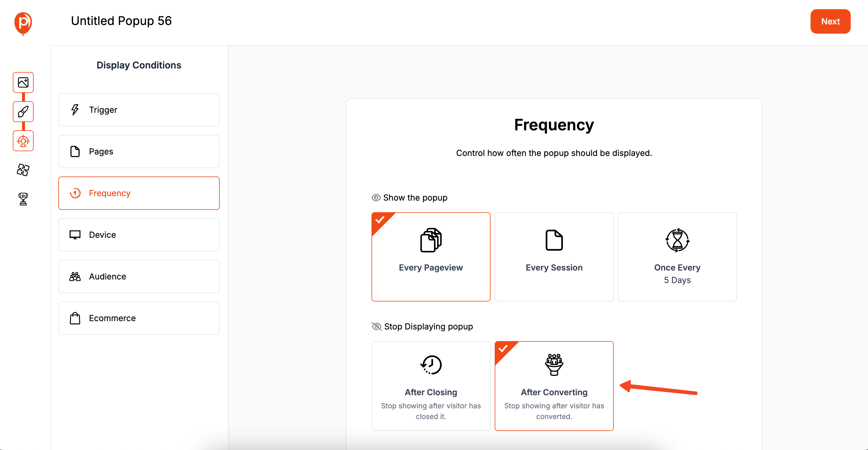Image resolution: width=868 pixels, height=450 pixels.
Task: Click 'Stop showing after visitor has converted.'
Action: click(x=554, y=411)
